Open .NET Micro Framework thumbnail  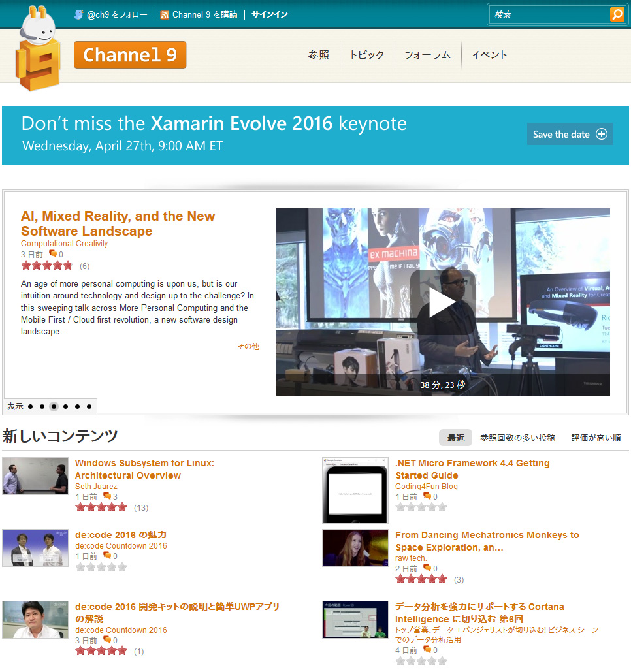355,490
